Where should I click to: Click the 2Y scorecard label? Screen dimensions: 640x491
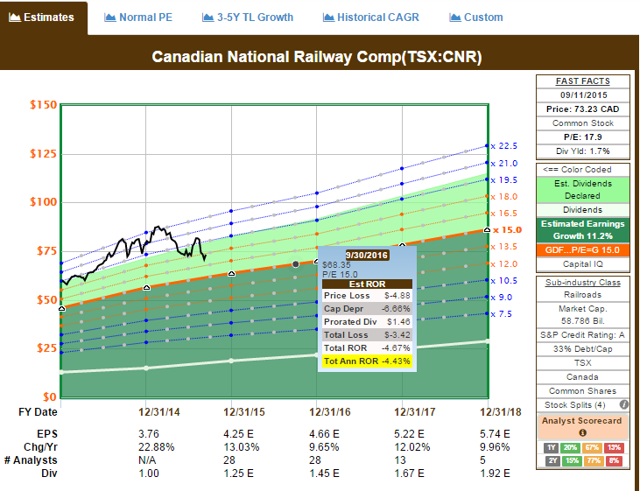(x=551, y=461)
